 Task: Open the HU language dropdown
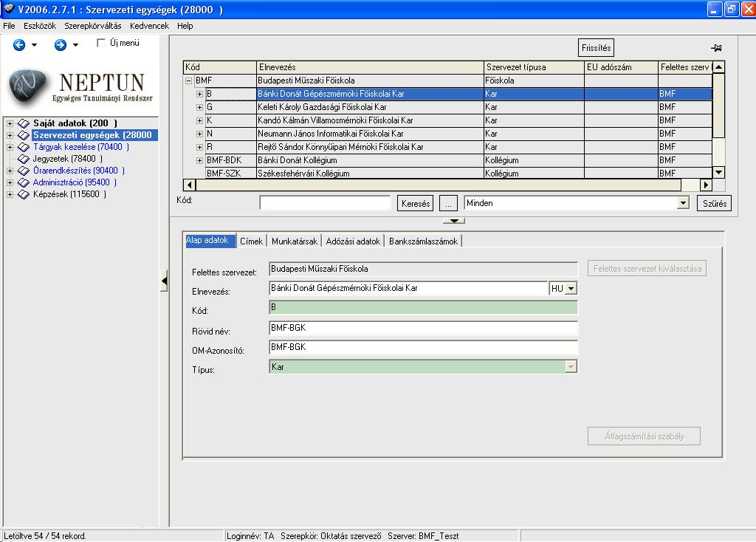[571, 289]
